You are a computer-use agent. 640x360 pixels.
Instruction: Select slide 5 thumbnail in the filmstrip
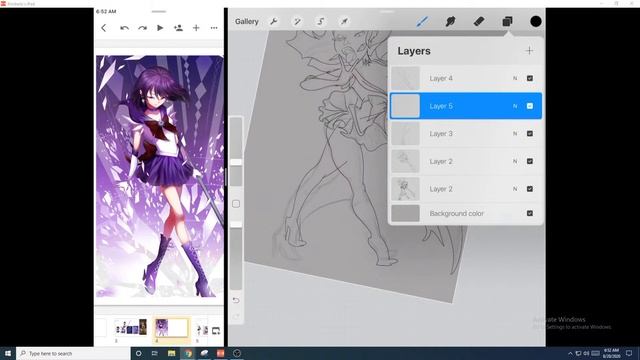pos(202,328)
